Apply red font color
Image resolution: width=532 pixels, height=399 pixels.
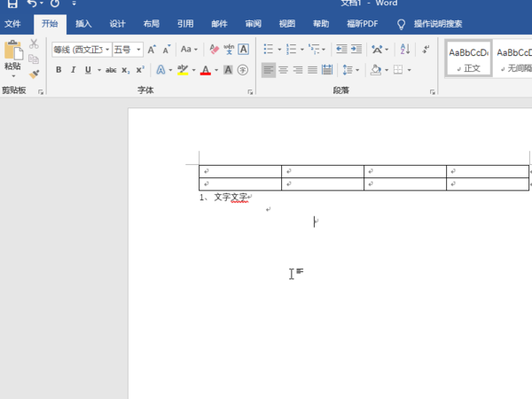point(206,70)
